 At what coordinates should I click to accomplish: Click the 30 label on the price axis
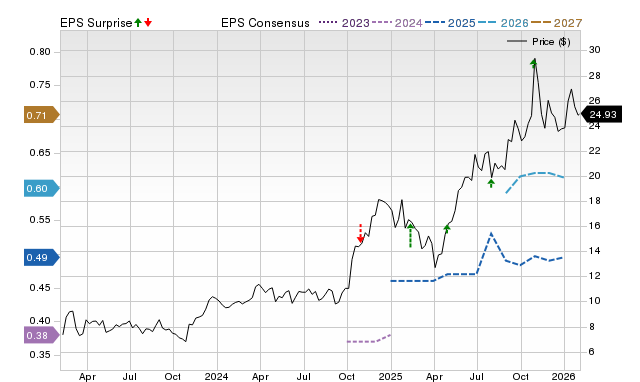point(594,50)
